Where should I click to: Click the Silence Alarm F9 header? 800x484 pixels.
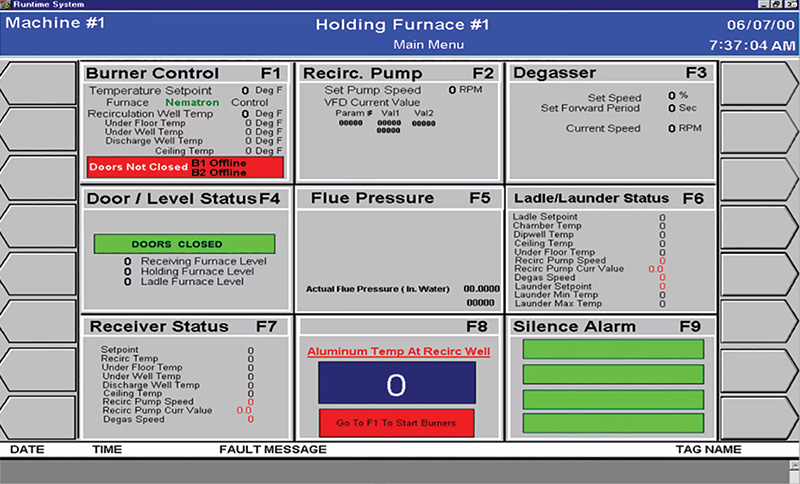pos(611,326)
